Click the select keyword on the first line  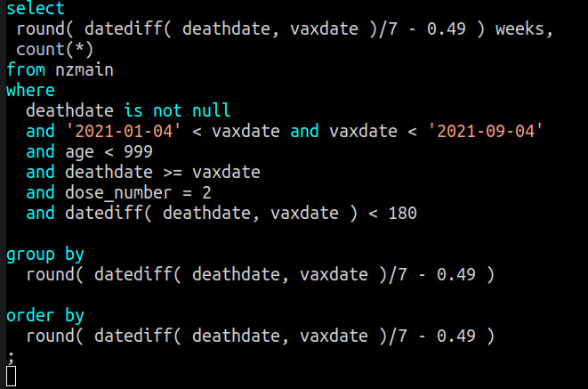coord(36,9)
